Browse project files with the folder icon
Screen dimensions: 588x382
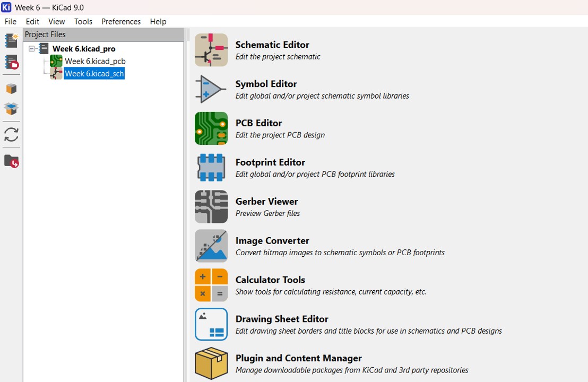pyautogui.click(x=11, y=161)
